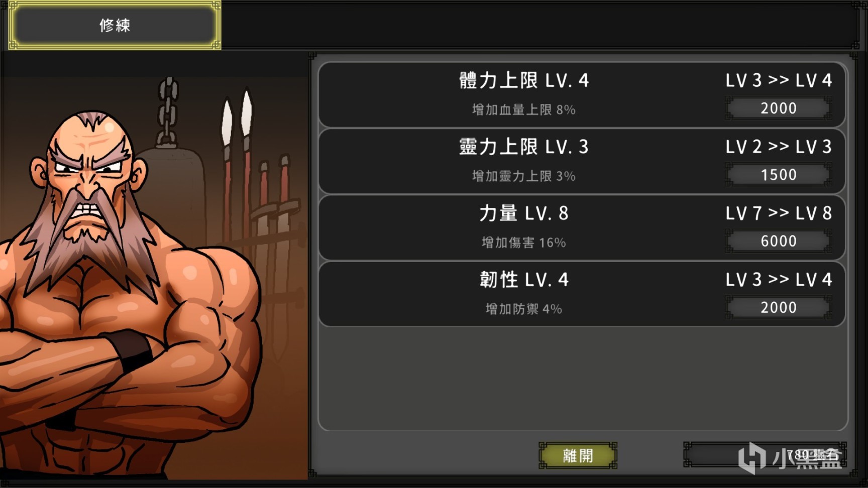This screenshot has height=488, width=868.
Task: Purchase 靈力上限 upgrade costing 1500
Action: click(x=778, y=175)
